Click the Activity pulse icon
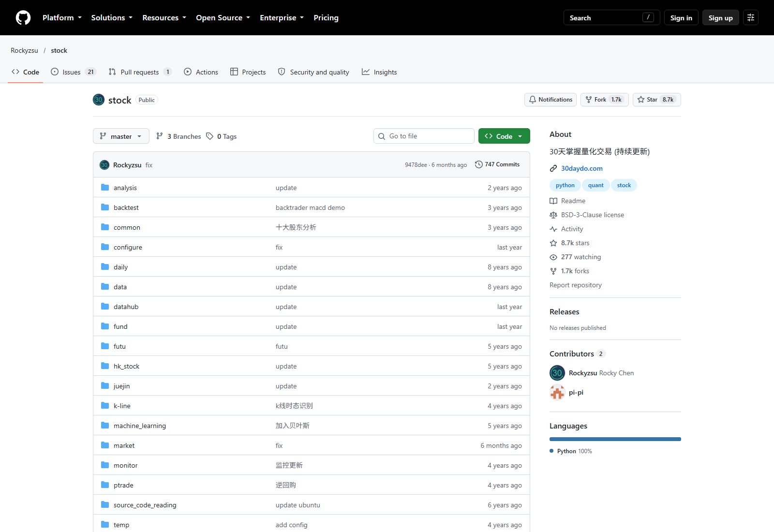 (553, 229)
